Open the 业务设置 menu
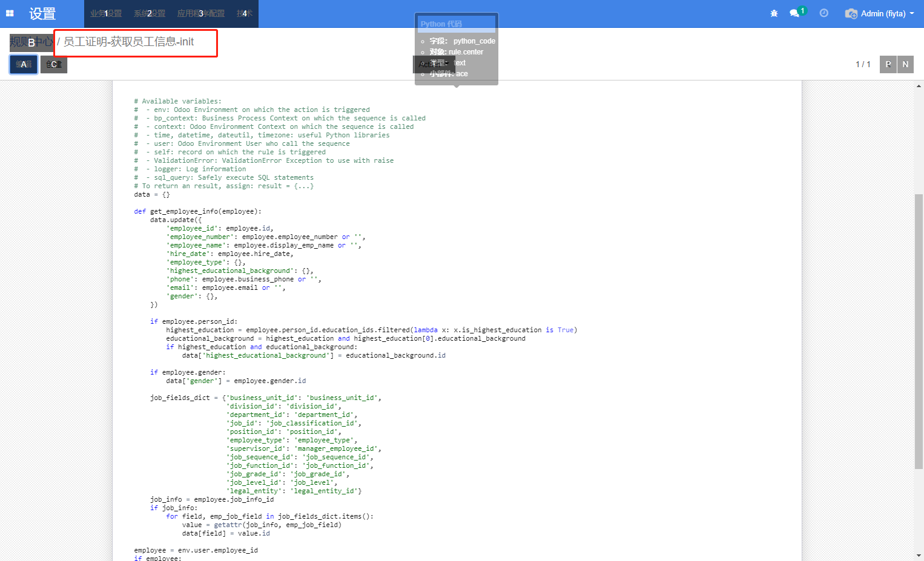The image size is (924, 561). pyautogui.click(x=106, y=13)
